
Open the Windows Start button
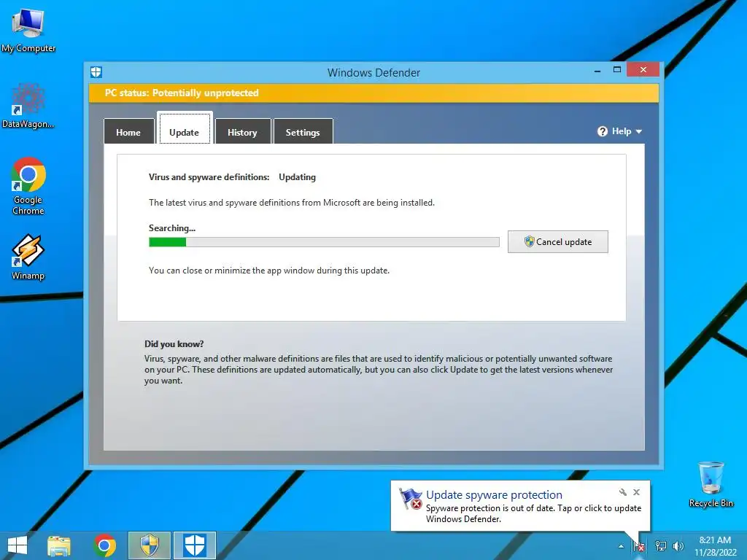pos(18,545)
